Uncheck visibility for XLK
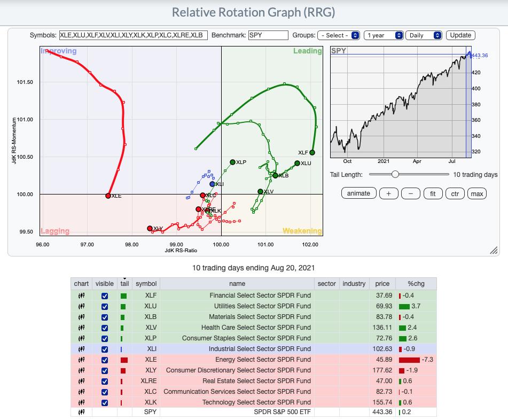 click(105, 403)
